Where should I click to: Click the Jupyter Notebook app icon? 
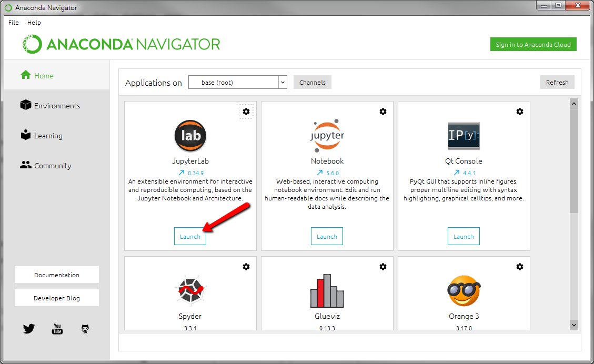327,136
